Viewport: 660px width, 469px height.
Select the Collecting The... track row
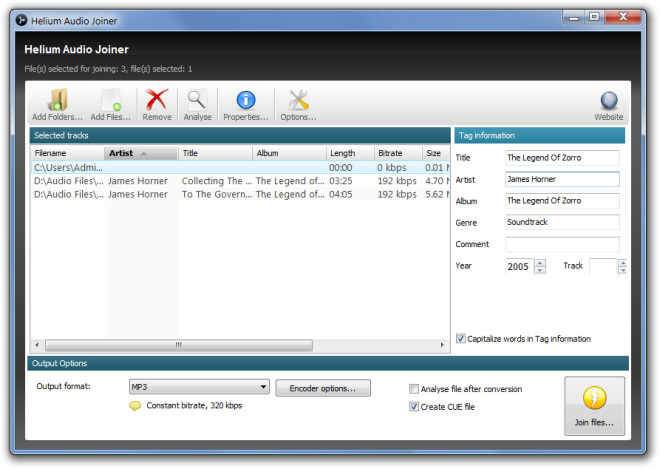[x=240, y=181]
